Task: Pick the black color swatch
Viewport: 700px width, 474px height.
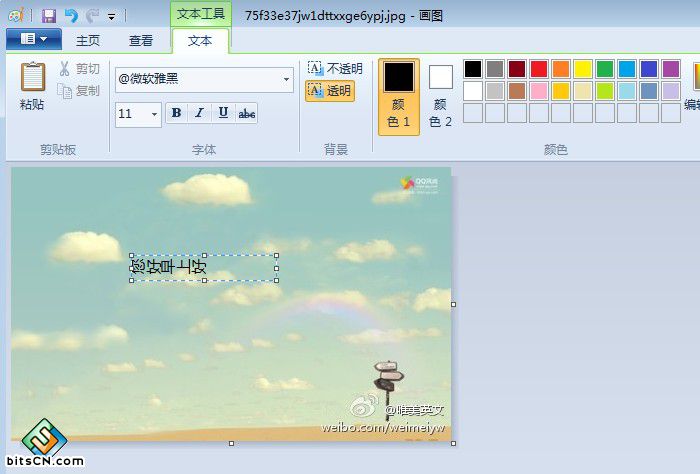Action: click(x=473, y=69)
